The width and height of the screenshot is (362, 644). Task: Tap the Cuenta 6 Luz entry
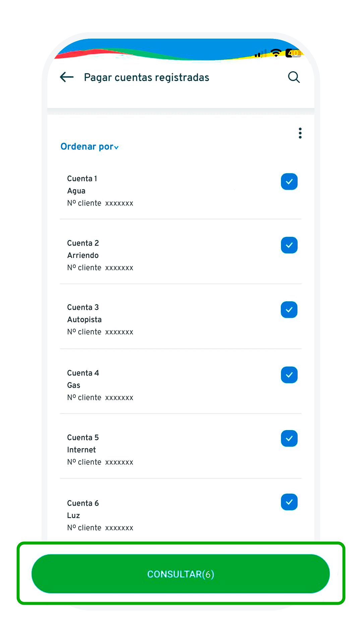tap(100, 515)
